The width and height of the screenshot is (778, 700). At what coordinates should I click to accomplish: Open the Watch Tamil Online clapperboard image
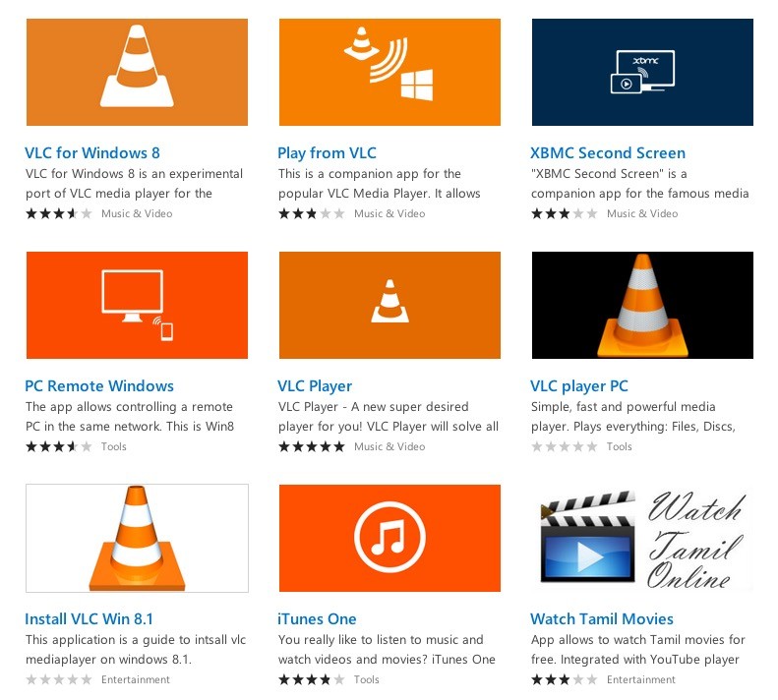click(x=642, y=538)
